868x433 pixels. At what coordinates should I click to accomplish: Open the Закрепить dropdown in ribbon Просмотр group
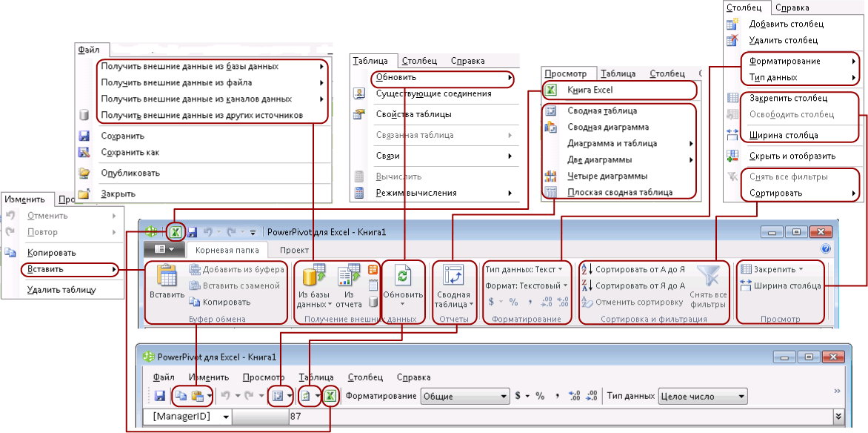pos(772,269)
